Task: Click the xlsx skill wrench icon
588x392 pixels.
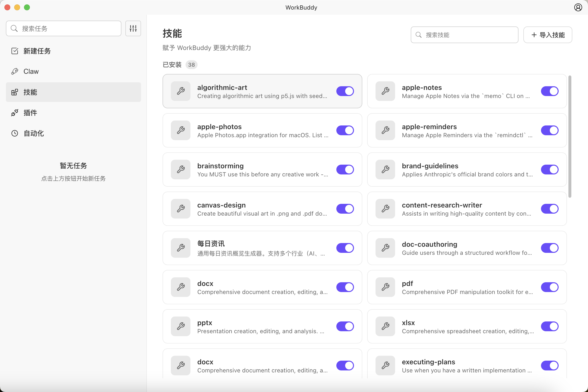Action: coord(385,326)
